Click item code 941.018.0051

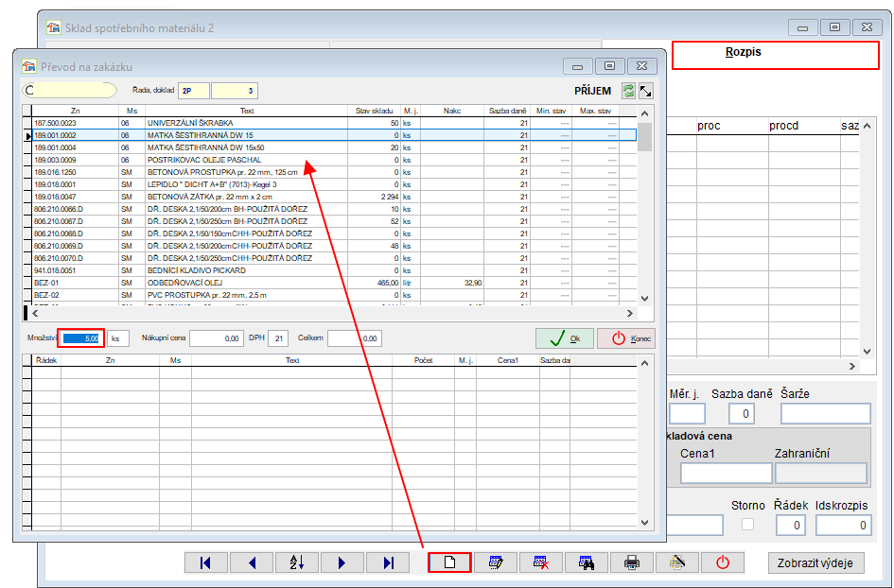point(55,270)
